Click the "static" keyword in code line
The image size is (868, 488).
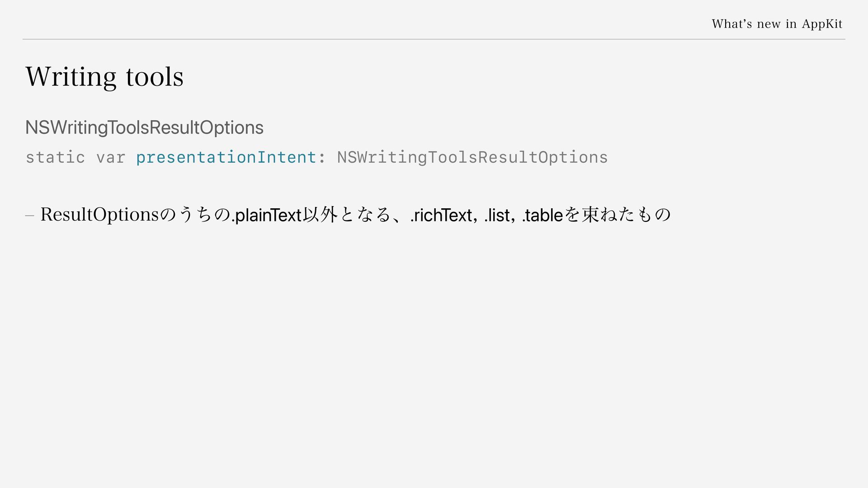point(55,157)
